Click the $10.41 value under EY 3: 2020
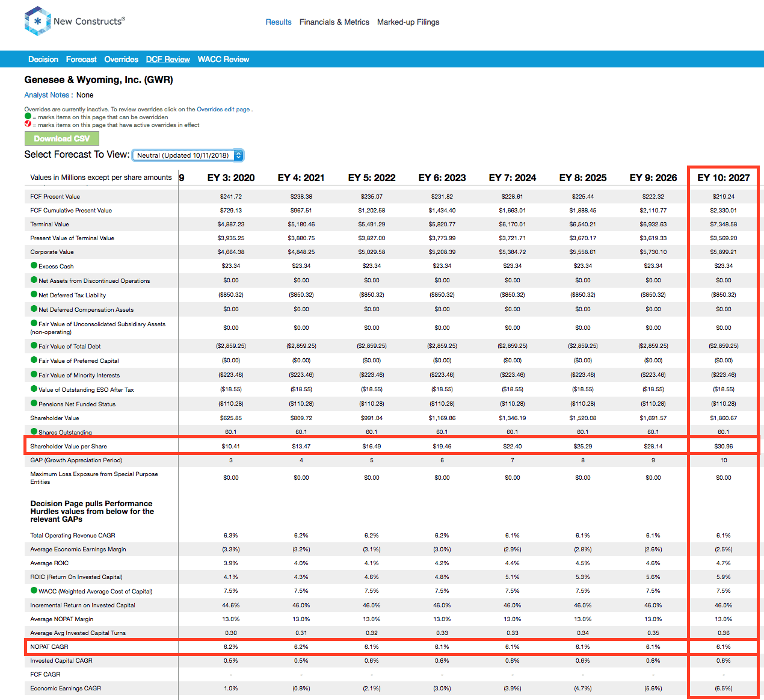This screenshot has width=764, height=700. 231,446
